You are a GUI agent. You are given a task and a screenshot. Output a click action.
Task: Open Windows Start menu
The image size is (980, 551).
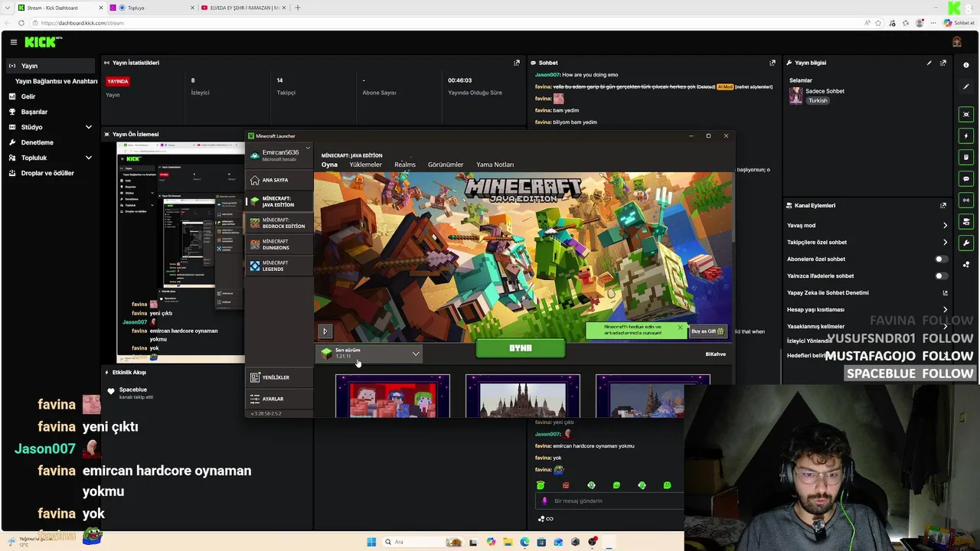(371, 542)
